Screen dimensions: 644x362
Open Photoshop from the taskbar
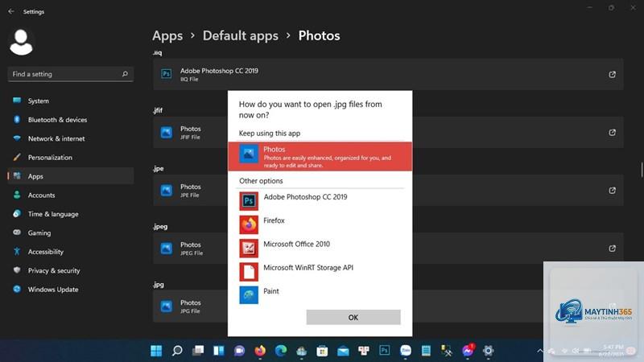(385, 351)
